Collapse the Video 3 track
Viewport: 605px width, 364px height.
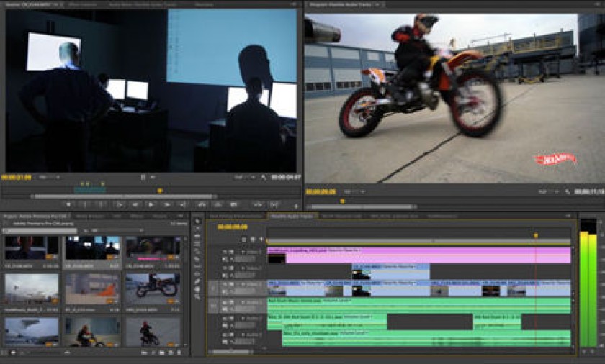point(243,252)
